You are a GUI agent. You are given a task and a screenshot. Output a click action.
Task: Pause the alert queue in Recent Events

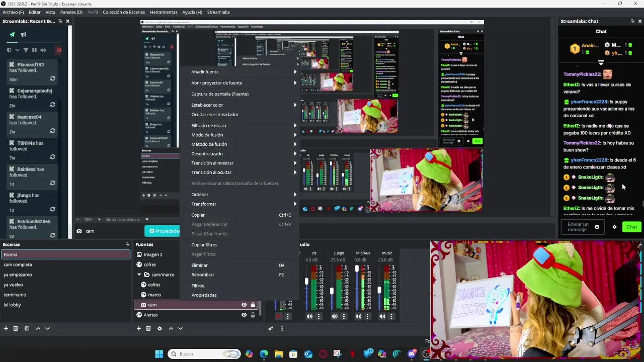point(34,50)
